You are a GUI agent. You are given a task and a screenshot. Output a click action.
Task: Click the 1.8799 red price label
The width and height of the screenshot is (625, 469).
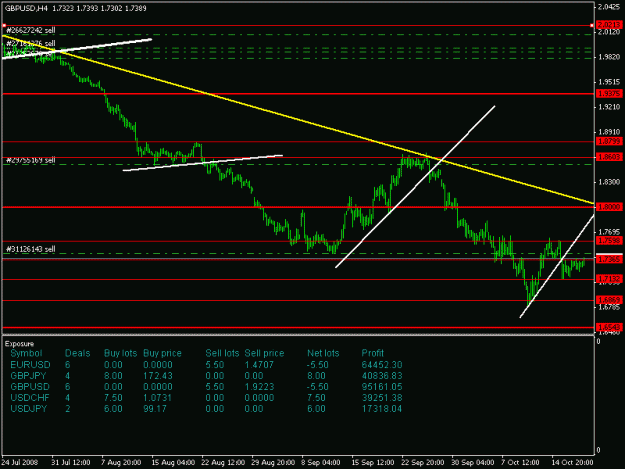[x=609, y=141]
